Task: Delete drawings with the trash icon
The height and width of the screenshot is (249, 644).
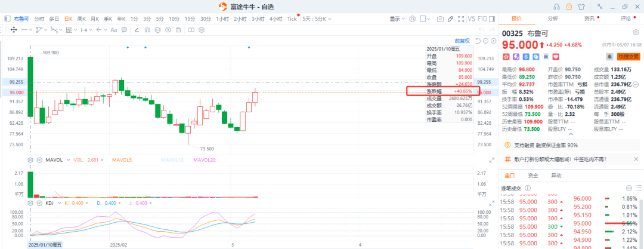Action: click(x=178, y=30)
